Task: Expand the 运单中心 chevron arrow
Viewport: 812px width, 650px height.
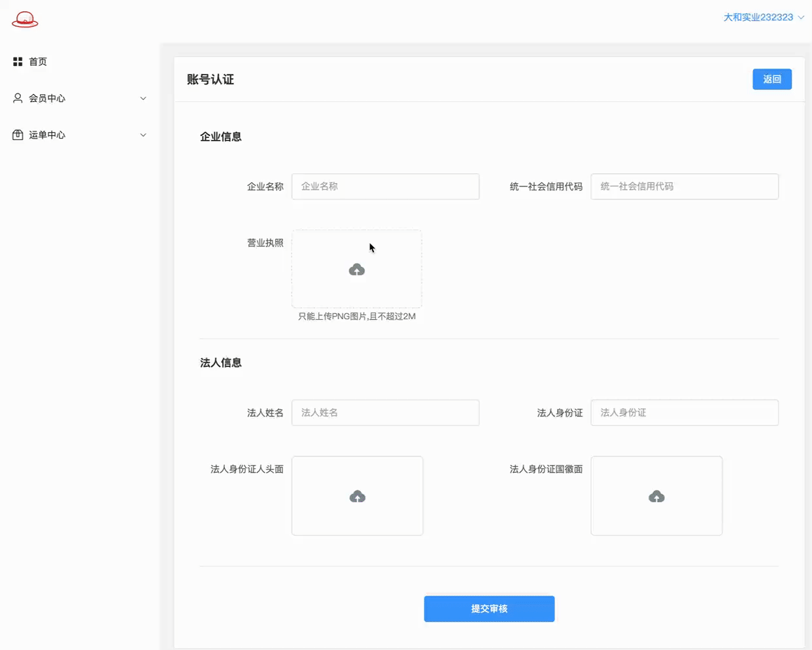Action: 143,135
